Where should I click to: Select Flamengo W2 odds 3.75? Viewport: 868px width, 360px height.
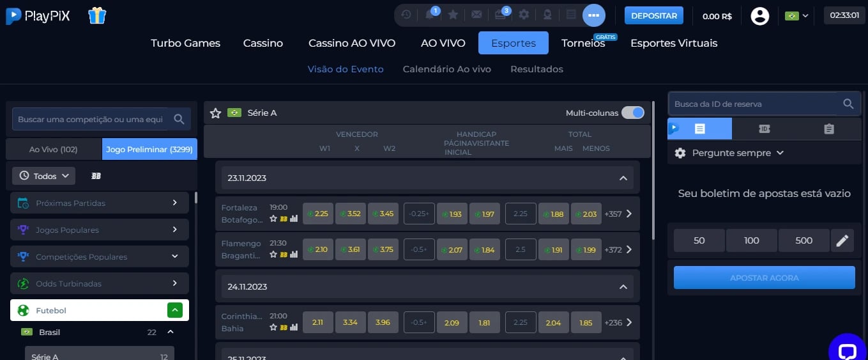point(383,249)
